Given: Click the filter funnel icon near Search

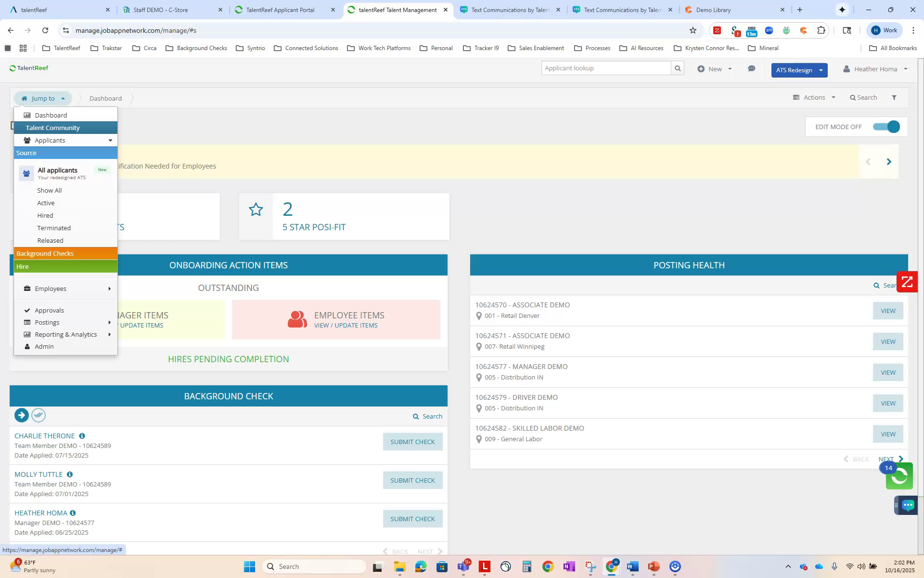Looking at the screenshot, I should pyautogui.click(x=894, y=97).
